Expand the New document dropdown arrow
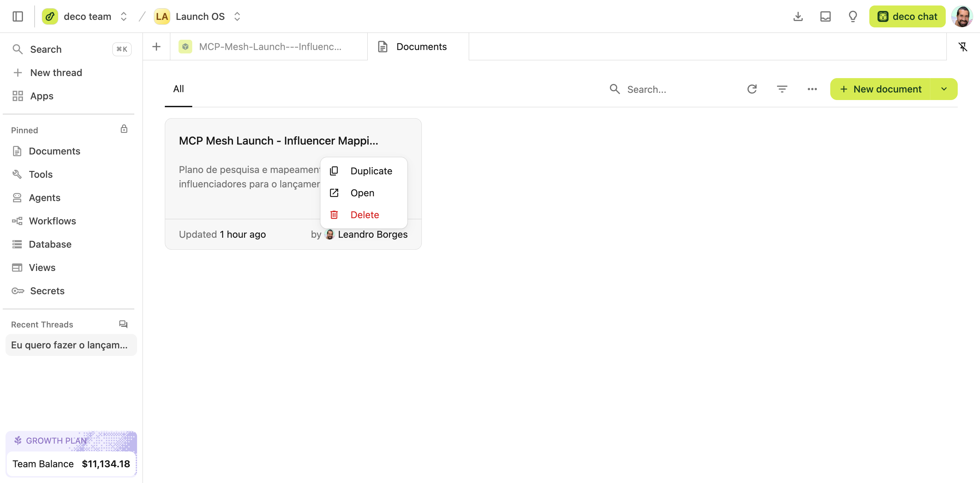Screen dimensions: 980x483 pyautogui.click(x=944, y=89)
